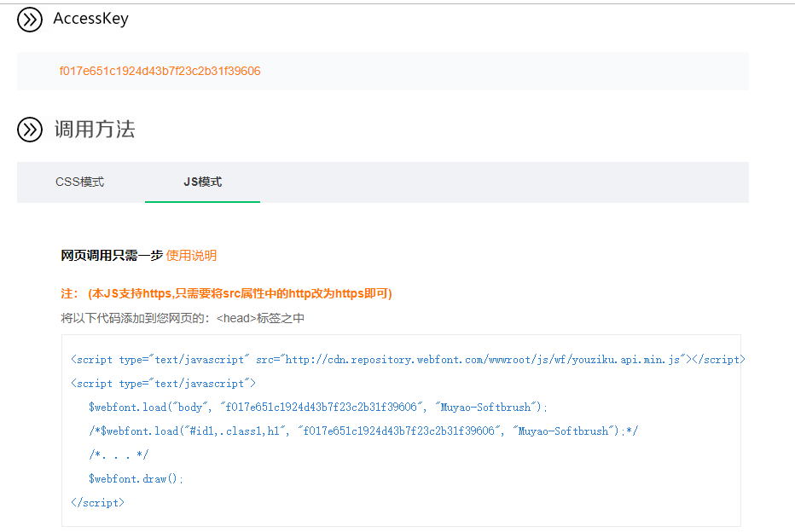Click the $webfont.draw(); code line

tap(136, 479)
